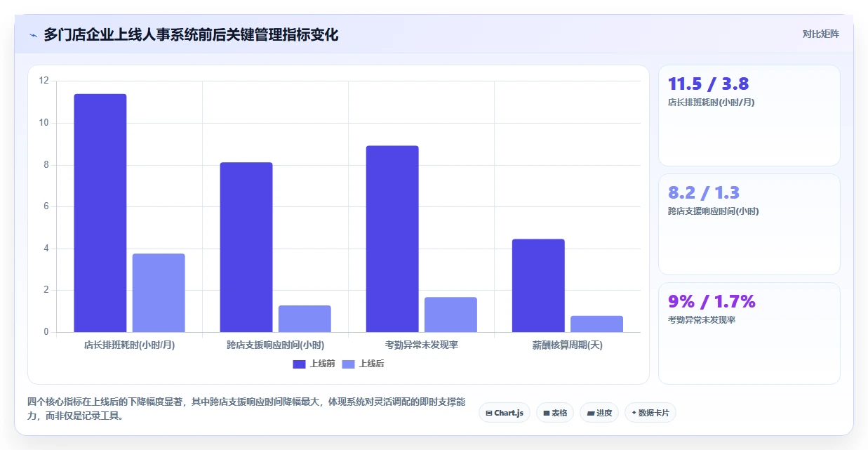Click the 9% / 1.7% card value
Screen dimensions: 868x450
coord(712,302)
